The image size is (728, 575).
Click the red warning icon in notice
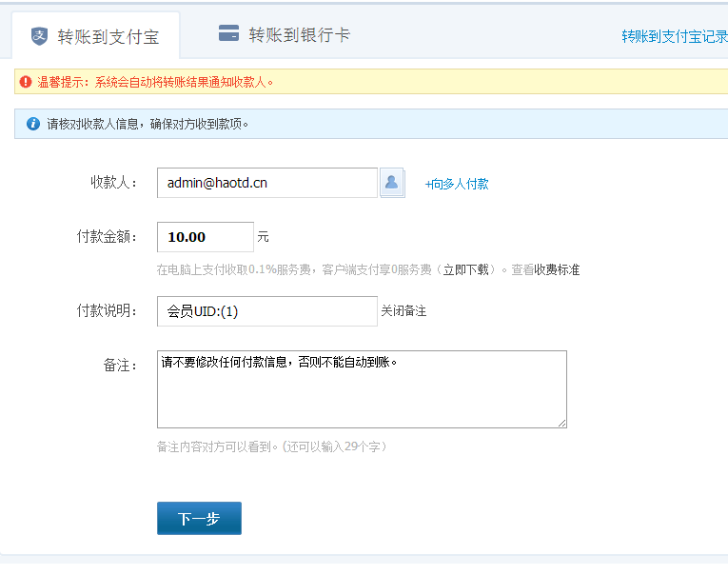pos(26,82)
